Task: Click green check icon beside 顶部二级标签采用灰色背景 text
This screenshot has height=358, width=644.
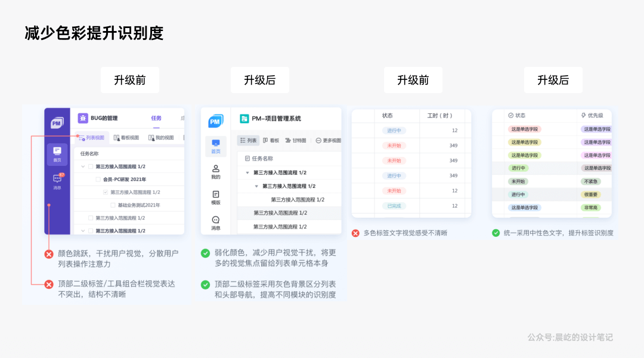Action: (x=205, y=285)
